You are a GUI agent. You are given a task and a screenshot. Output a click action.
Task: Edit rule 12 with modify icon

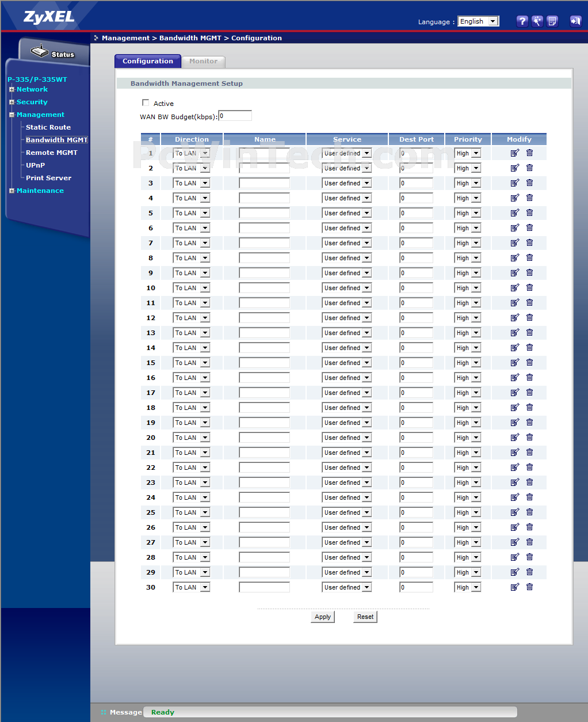515,318
